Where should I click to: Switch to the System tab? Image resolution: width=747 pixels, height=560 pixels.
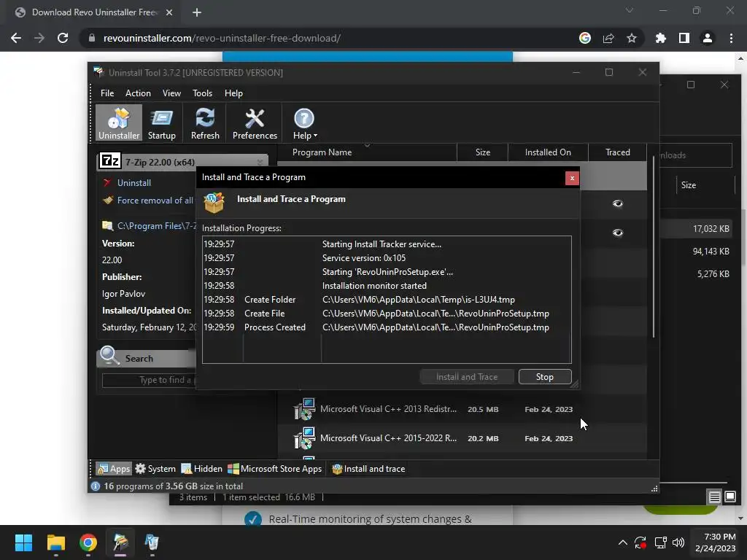155,469
